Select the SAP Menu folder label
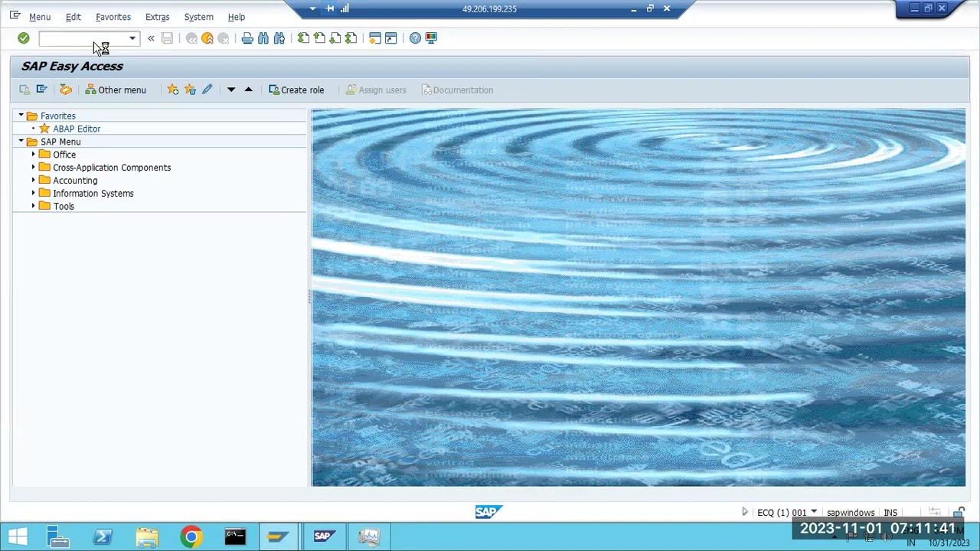Screen dimensions: 980x551 click(x=60, y=142)
